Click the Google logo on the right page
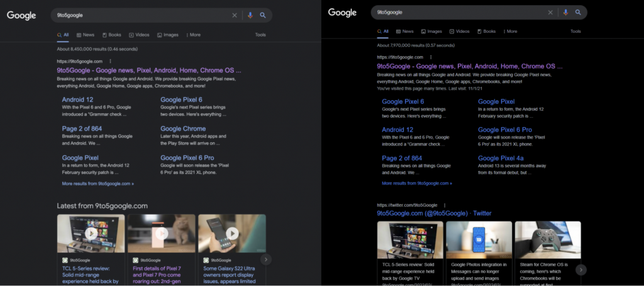The height and width of the screenshot is (286, 644). (342, 13)
